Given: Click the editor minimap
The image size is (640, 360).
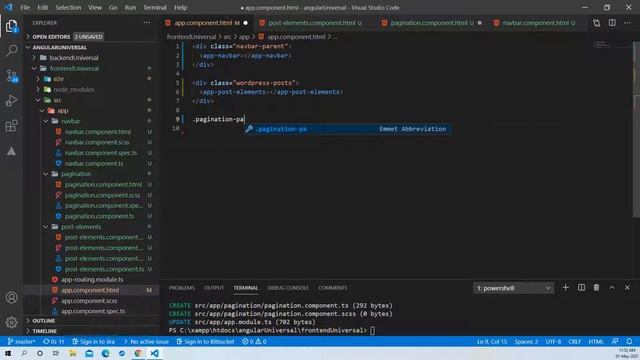Looking at the screenshot, I should [611, 44].
